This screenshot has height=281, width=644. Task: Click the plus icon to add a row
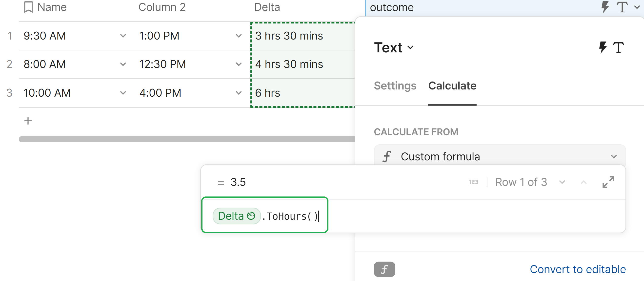click(x=28, y=121)
